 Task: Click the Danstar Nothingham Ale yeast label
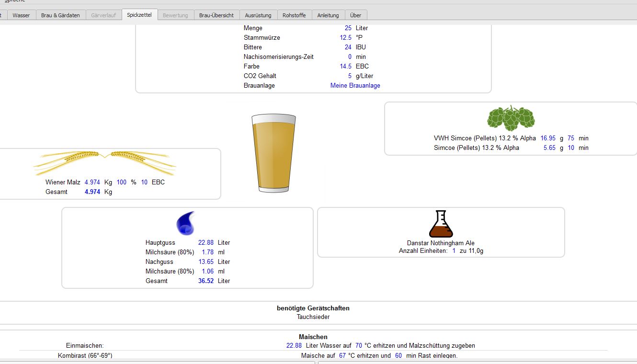point(441,243)
